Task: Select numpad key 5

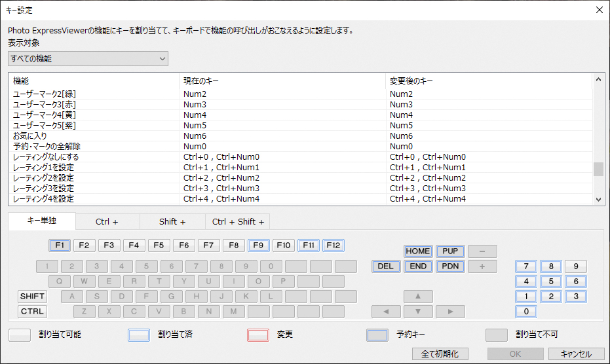Action: click(551, 281)
